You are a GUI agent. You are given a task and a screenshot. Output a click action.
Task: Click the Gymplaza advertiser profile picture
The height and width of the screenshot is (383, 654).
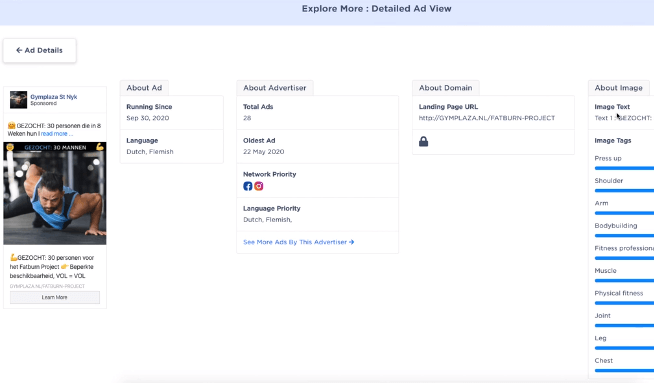pyautogui.click(x=18, y=100)
